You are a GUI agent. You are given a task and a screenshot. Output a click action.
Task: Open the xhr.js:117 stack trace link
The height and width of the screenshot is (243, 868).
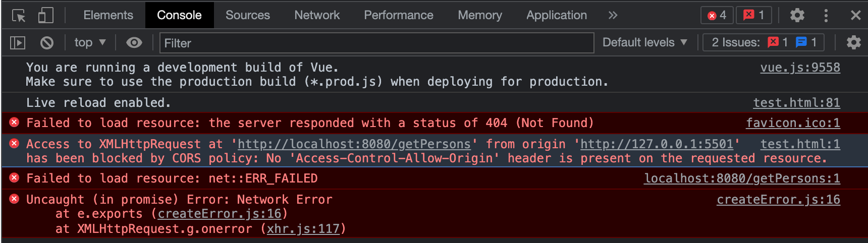[303, 229]
